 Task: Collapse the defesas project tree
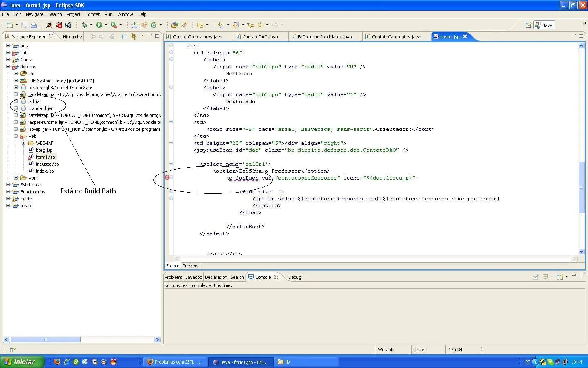(x=8, y=67)
